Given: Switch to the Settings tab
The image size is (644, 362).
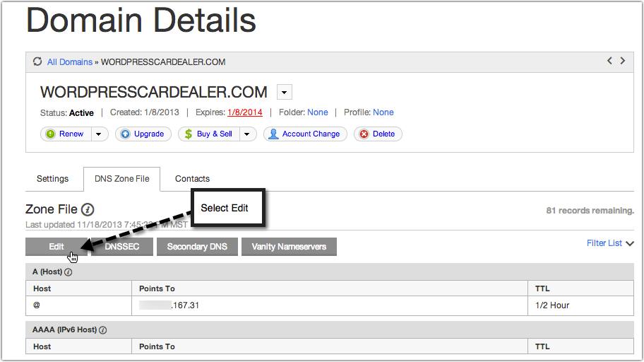Looking at the screenshot, I should 53,179.
